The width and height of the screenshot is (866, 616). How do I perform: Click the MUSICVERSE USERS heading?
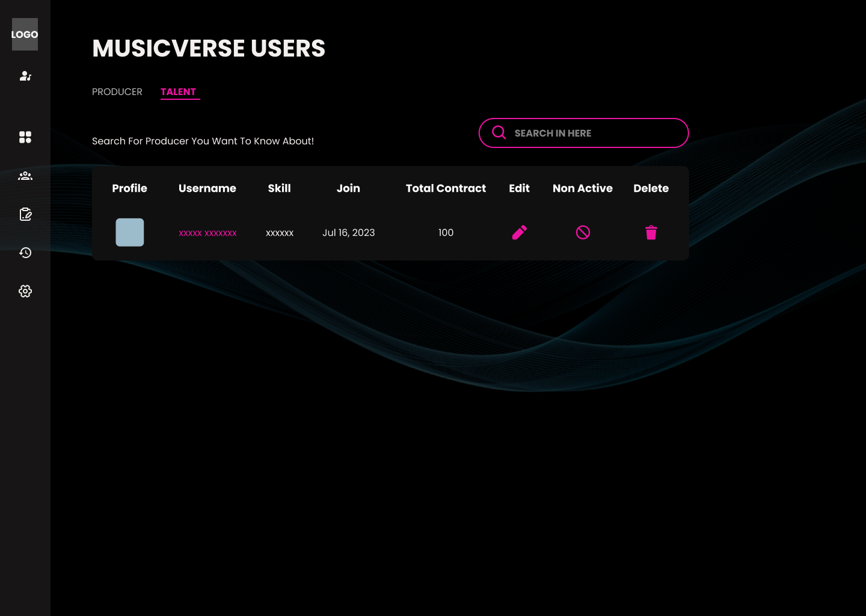click(209, 48)
